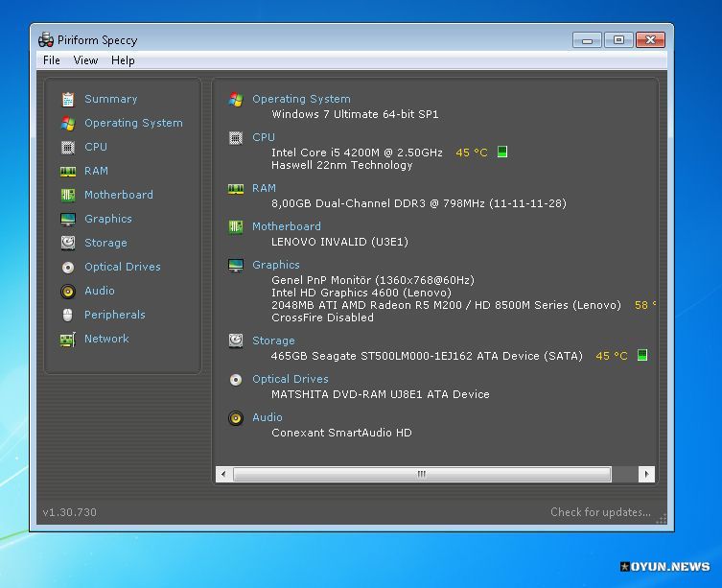View Peripherals section from sidebar

(115, 315)
